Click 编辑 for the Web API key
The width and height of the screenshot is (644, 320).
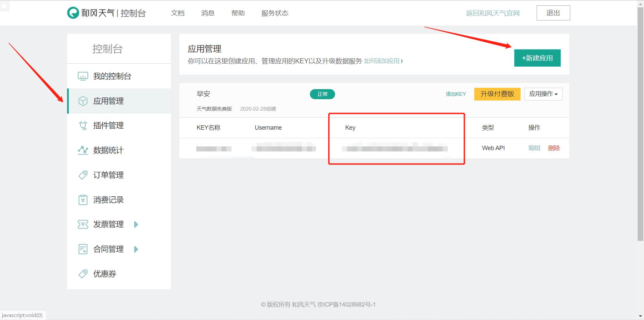point(534,148)
